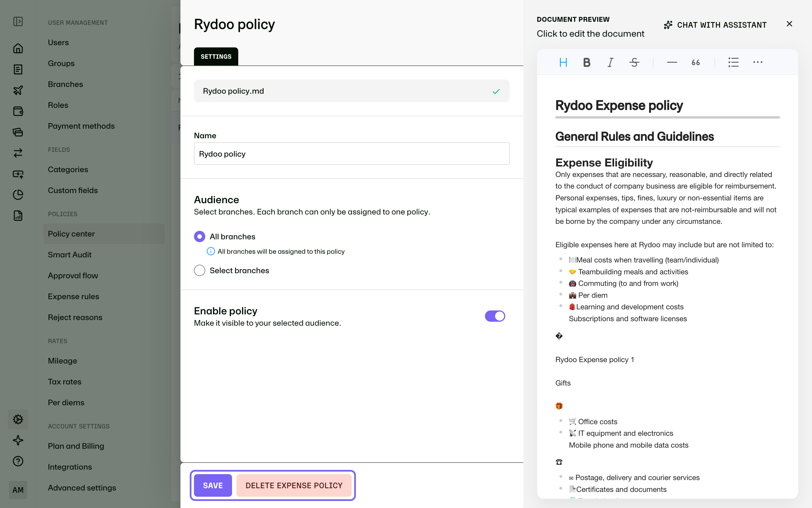Open the stacked cards icon in sidebar
The image size is (812, 508).
click(18, 132)
